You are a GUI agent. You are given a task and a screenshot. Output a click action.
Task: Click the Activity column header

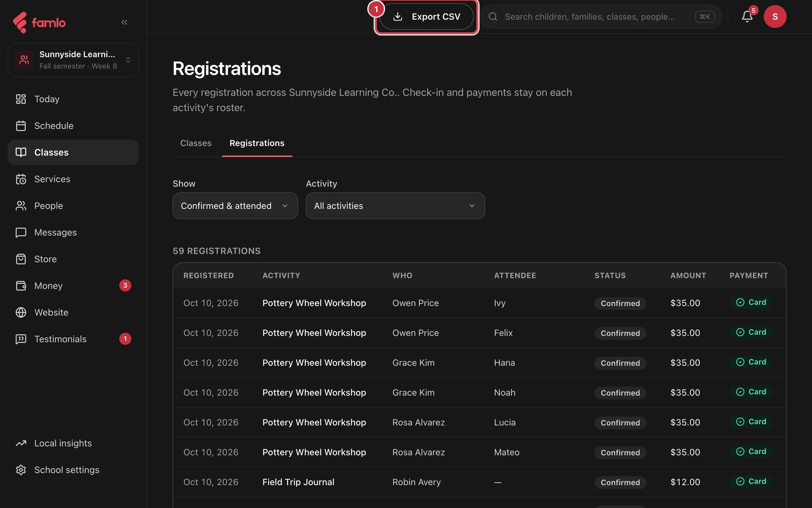[281, 276]
